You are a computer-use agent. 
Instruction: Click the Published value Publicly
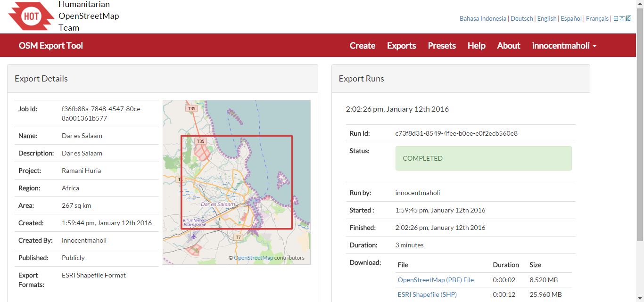click(73, 258)
